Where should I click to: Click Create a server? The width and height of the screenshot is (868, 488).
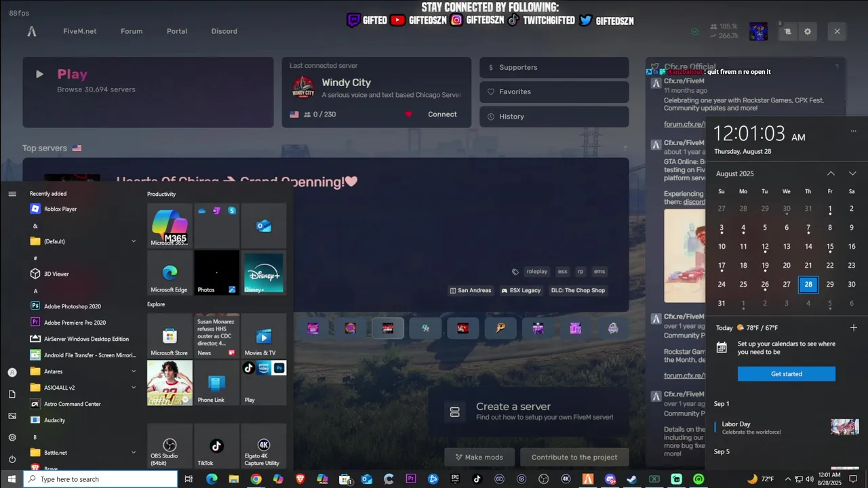click(x=529, y=411)
